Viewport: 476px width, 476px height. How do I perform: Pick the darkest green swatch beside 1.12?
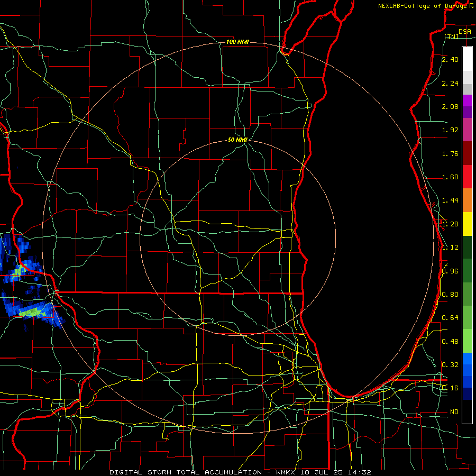tap(467, 248)
